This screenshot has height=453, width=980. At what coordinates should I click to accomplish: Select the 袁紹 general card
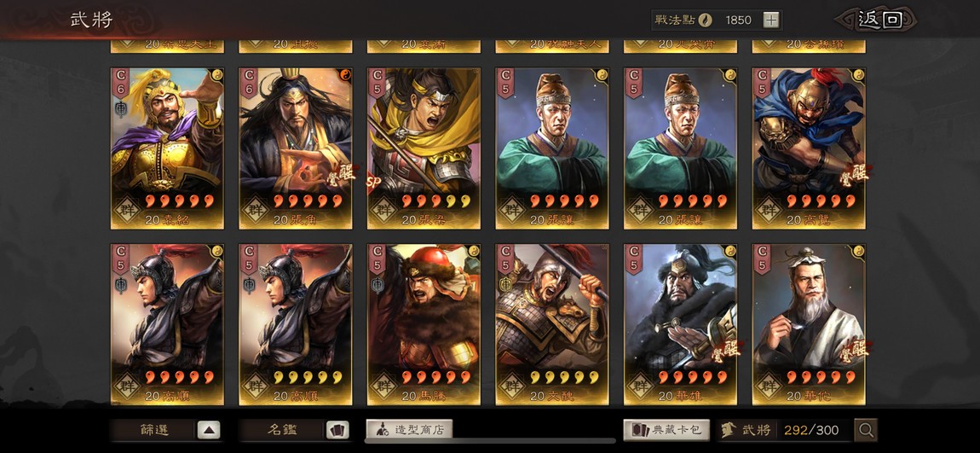pos(168,148)
